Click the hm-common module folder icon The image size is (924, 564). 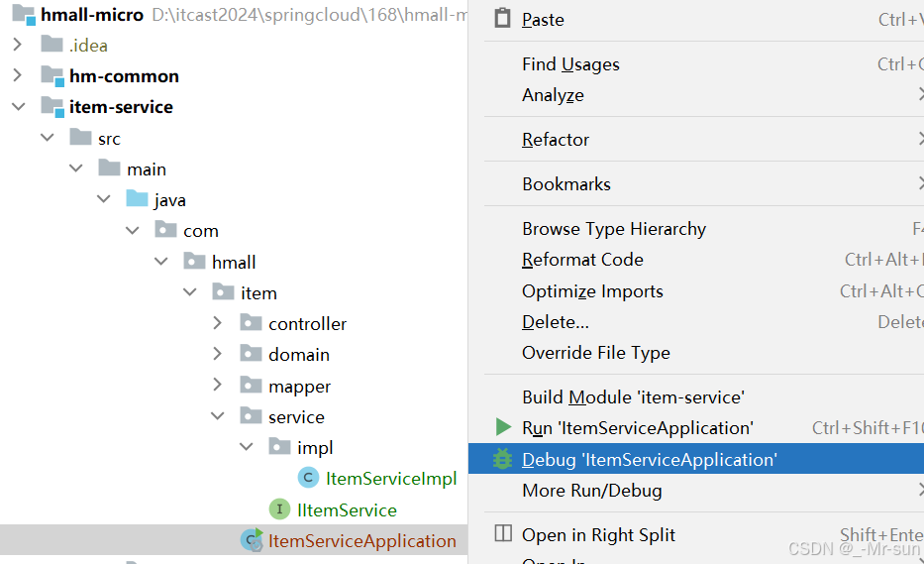pos(52,75)
